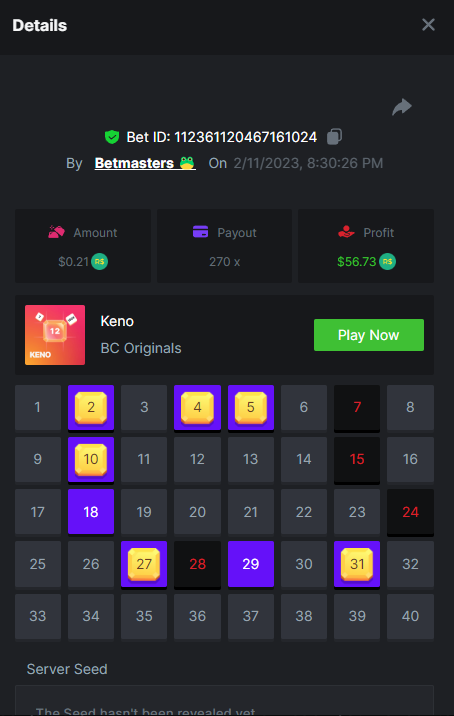Select Keno tile number 2
This screenshot has width=454, height=716.
pyautogui.click(x=91, y=407)
